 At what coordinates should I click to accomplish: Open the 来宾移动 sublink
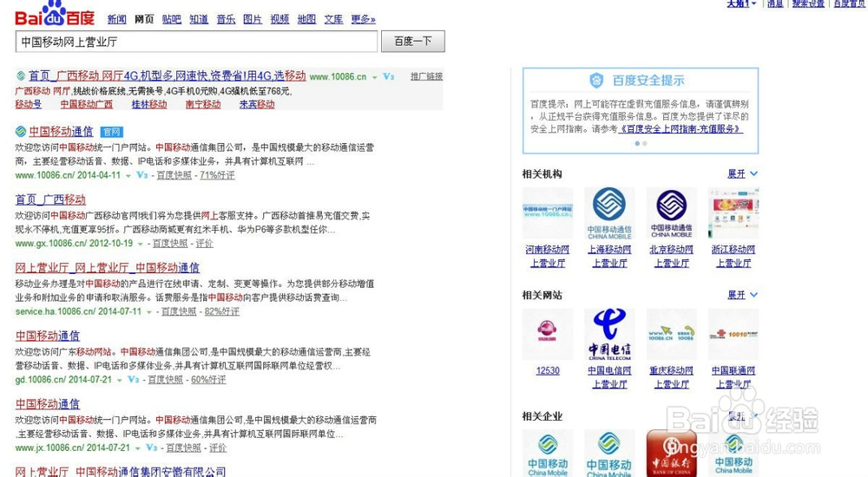pyautogui.click(x=257, y=104)
